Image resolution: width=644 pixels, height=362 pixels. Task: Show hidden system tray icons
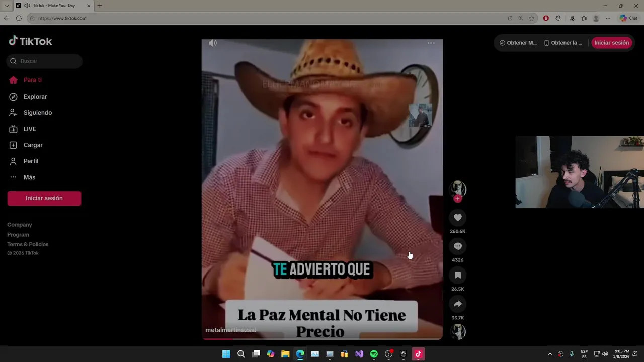[x=550, y=354]
